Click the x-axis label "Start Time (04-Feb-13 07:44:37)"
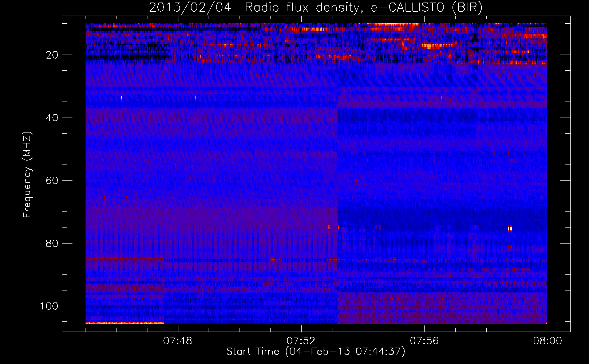The image size is (589, 364). [x=316, y=352]
